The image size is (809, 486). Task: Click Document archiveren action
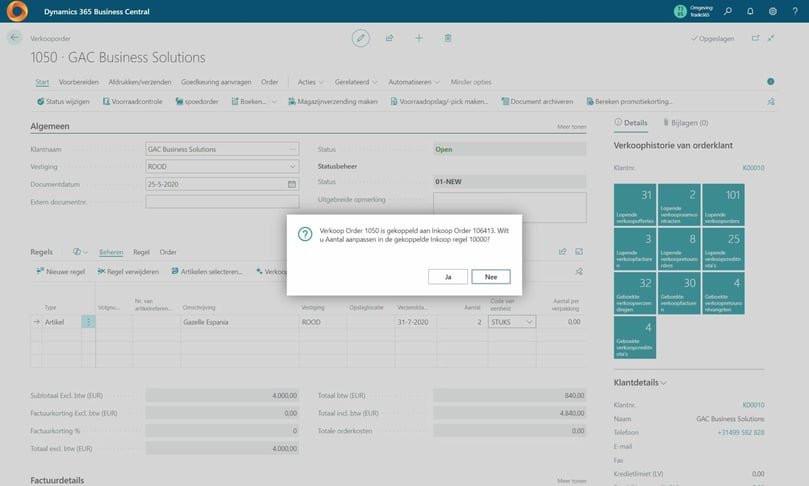(537, 102)
